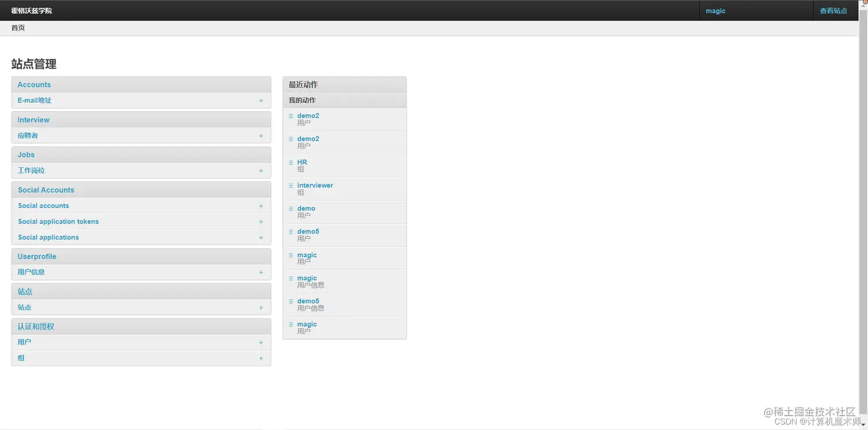Open the Userprofile section header
Screen dimensions: 868x430
37,257
